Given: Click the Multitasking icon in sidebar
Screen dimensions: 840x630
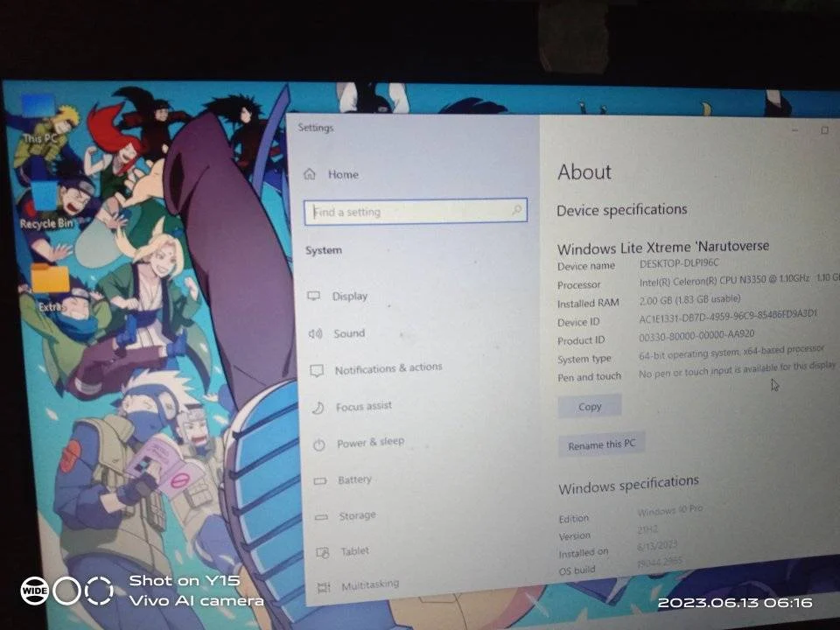Looking at the screenshot, I should tap(324, 588).
